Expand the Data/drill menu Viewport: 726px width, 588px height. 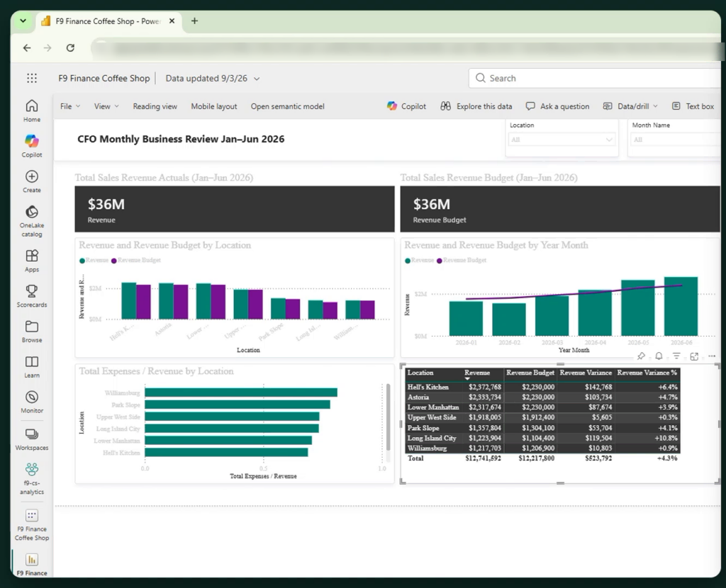630,106
